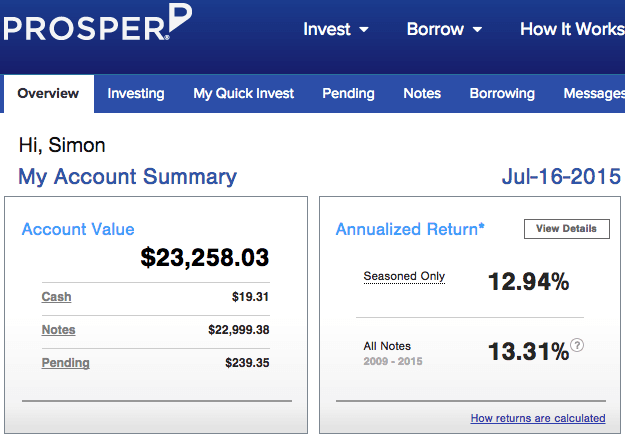Open the Notes account value link
This screenshot has height=437, width=625.
click(58, 330)
